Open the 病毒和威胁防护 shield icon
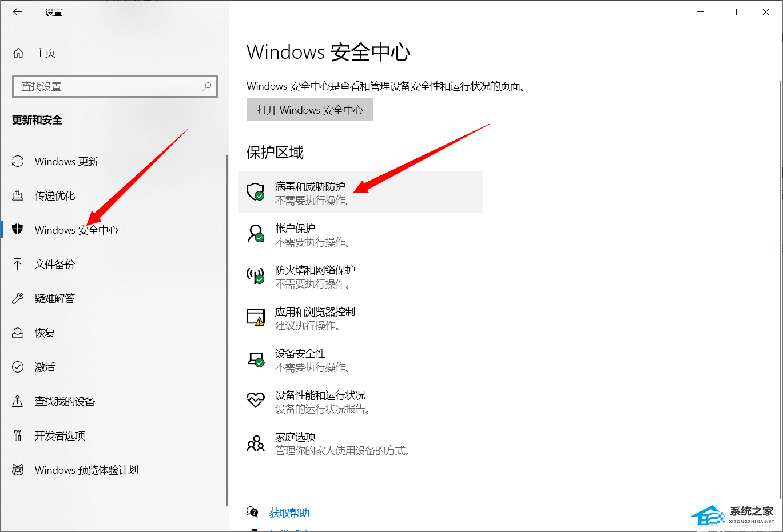 click(255, 191)
